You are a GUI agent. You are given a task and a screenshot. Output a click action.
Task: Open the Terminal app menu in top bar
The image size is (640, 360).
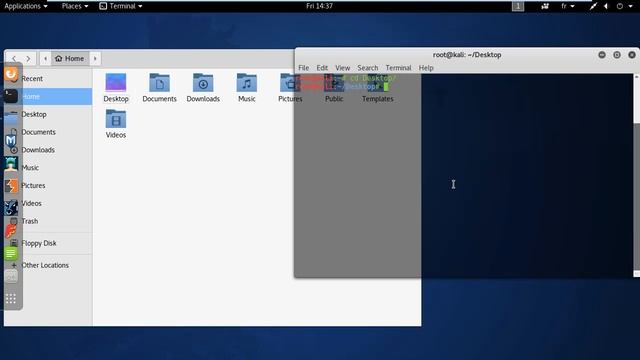click(x=121, y=6)
